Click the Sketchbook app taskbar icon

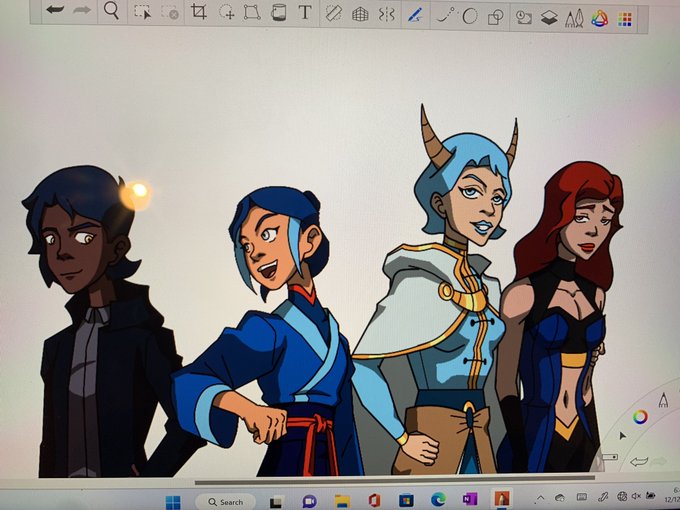[x=502, y=498]
